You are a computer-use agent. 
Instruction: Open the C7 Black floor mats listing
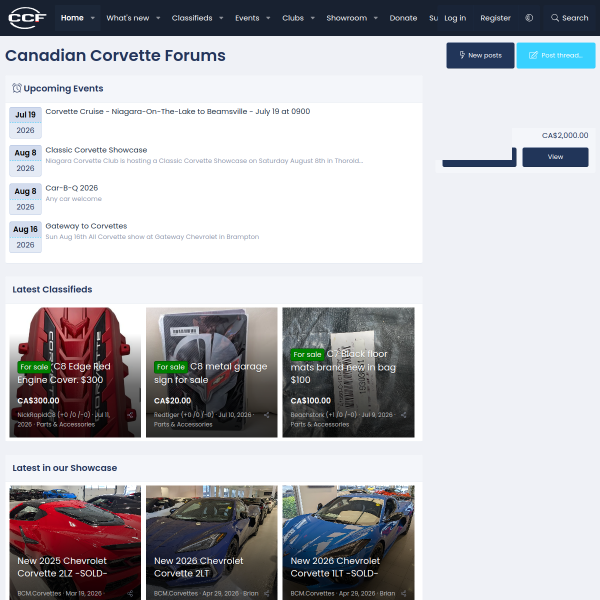click(x=343, y=367)
